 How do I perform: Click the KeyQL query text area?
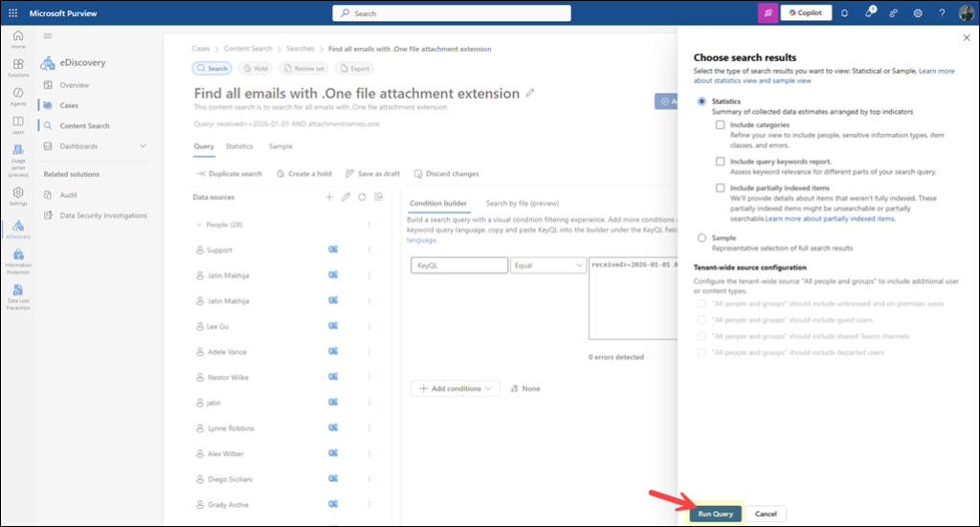(633, 298)
